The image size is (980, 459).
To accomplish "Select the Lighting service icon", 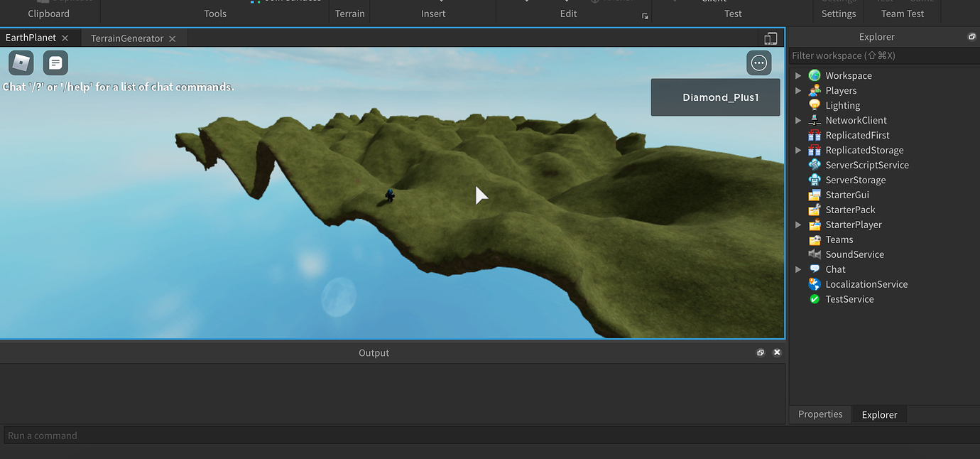I will tap(814, 104).
